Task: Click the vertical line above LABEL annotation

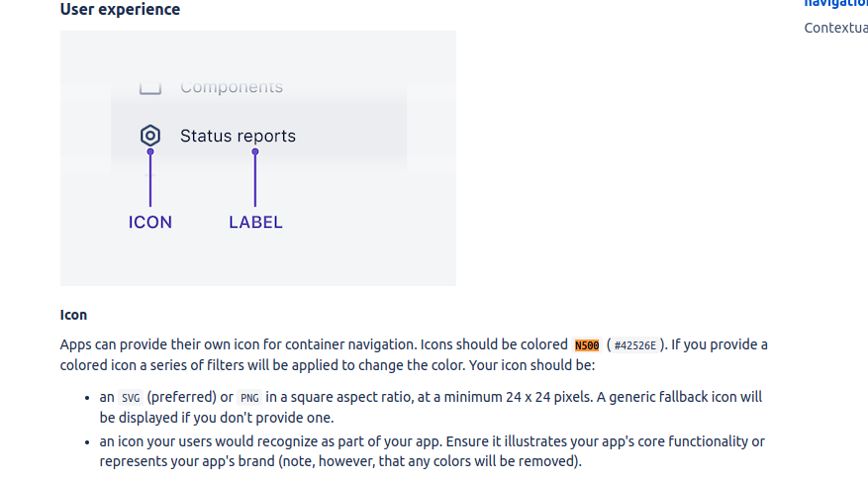Action: pyautogui.click(x=255, y=180)
